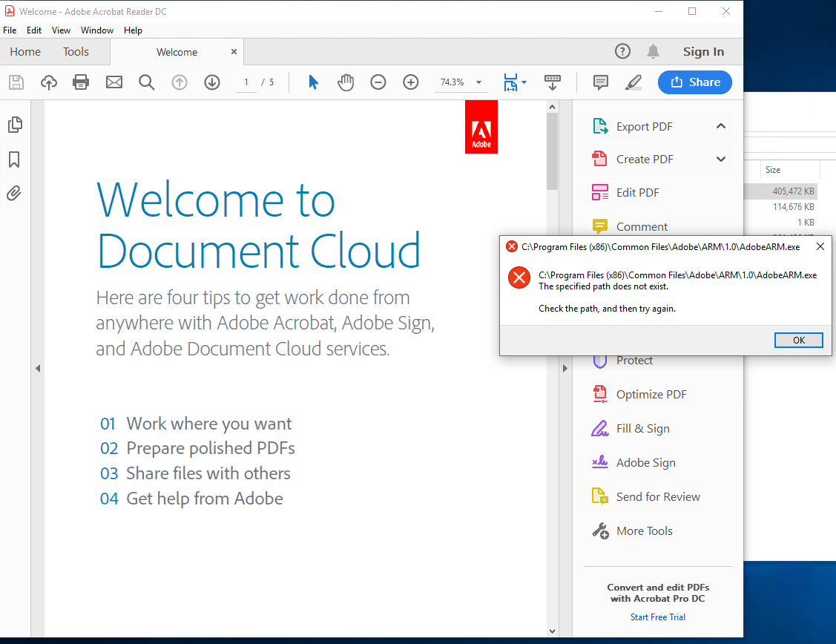
Task: Open the Edit menu
Action: pyautogui.click(x=34, y=30)
